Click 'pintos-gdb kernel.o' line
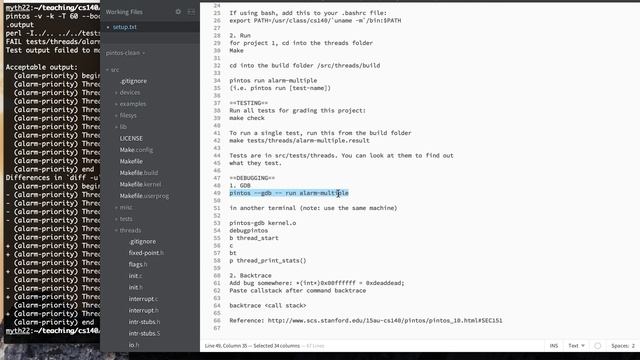640x360 pixels. coord(263,223)
